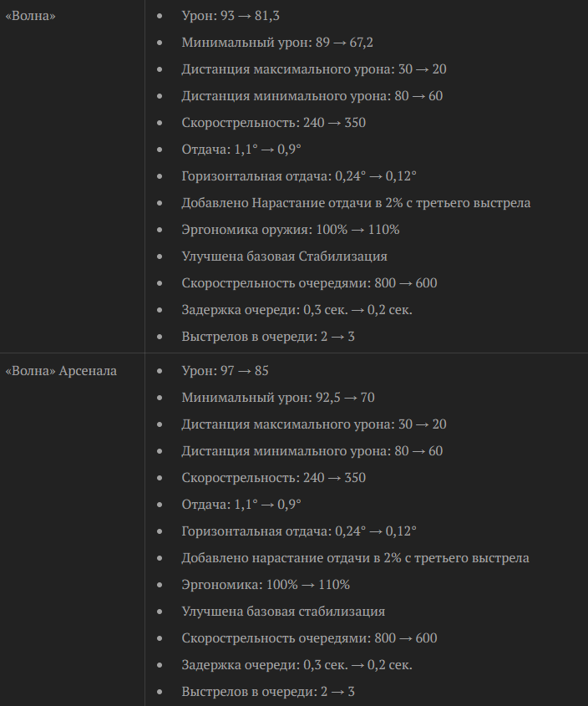The width and height of the screenshot is (588, 706).
Task: Click 'Горизонтальная отдача' line in first «Волна» section
Action: tap(298, 176)
